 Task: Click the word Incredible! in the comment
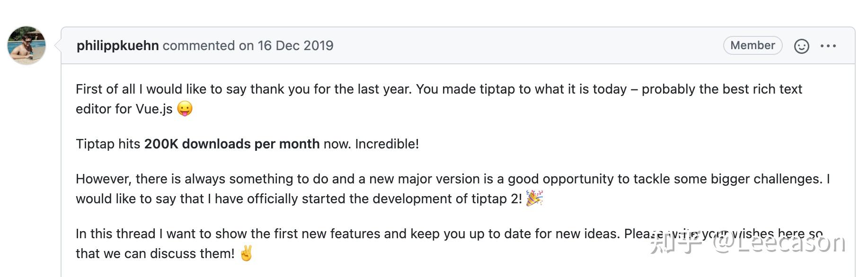387,144
